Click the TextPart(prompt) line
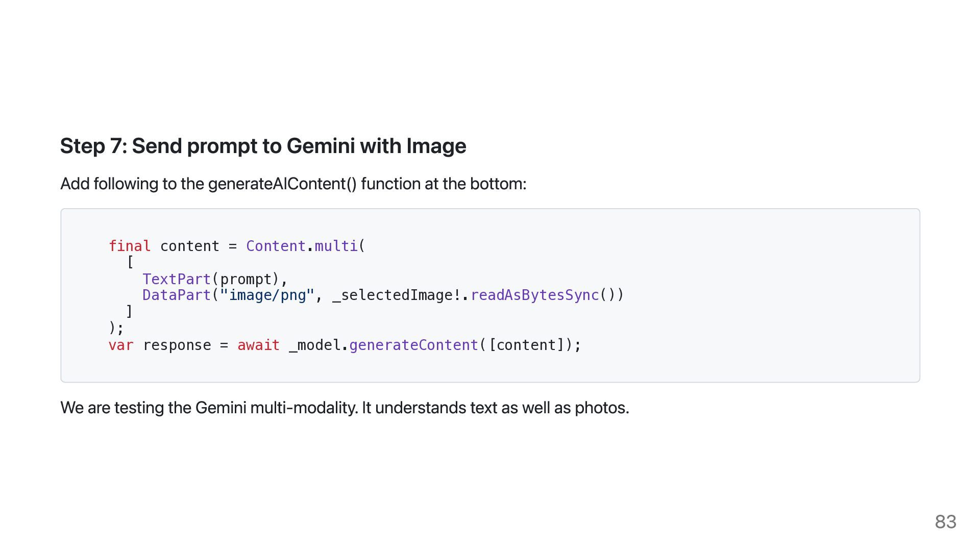Viewport: 980px width, 551px height. 215,279
